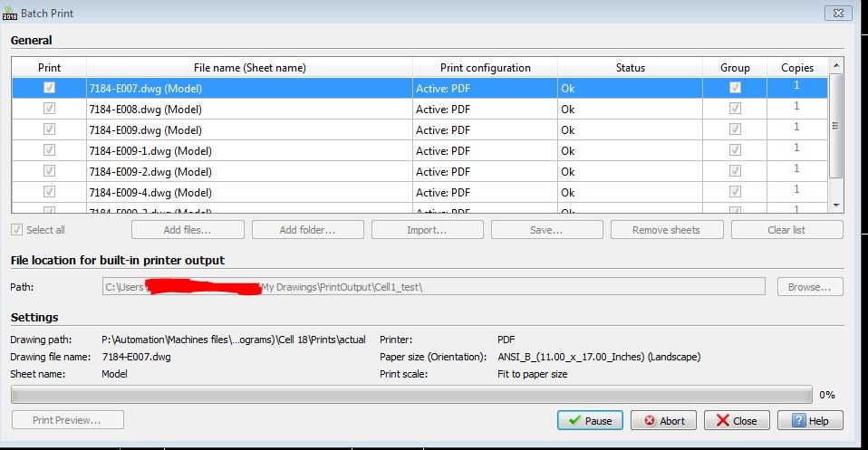Select row 7184-E009.dwg (Model)
The image size is (868, 450).
click(420, 129)
